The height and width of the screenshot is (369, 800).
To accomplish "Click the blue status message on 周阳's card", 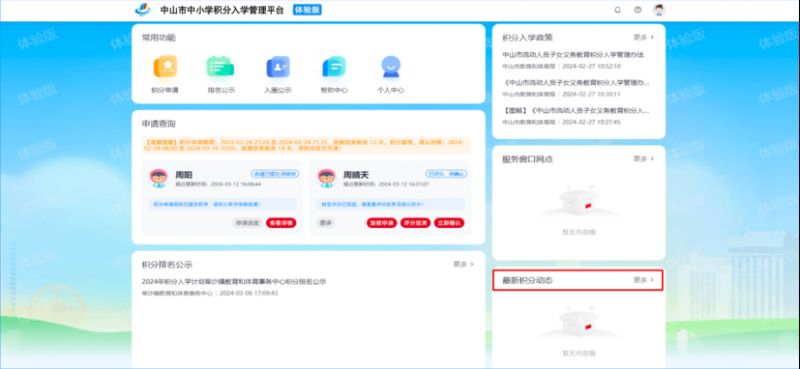I will click(222, 204).
